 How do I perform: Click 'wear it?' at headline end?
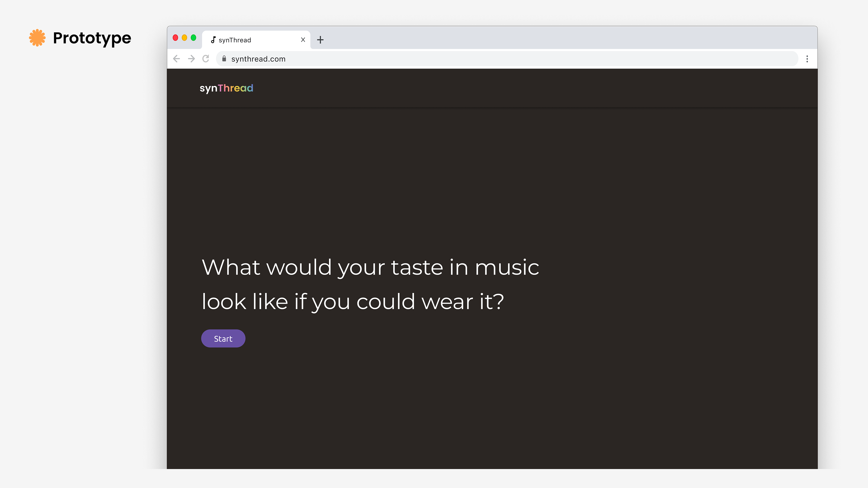pyautogui.click(x=462, y=302)
